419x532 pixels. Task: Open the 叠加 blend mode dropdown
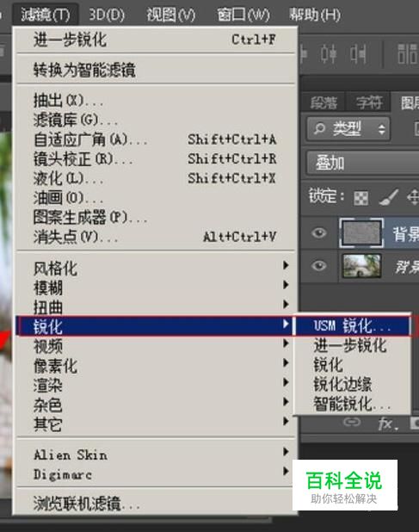pos(363,163)
